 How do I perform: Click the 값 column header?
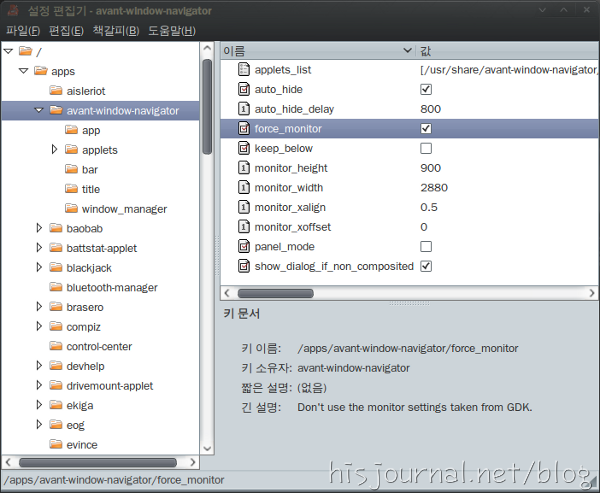(x=508, y=51)
